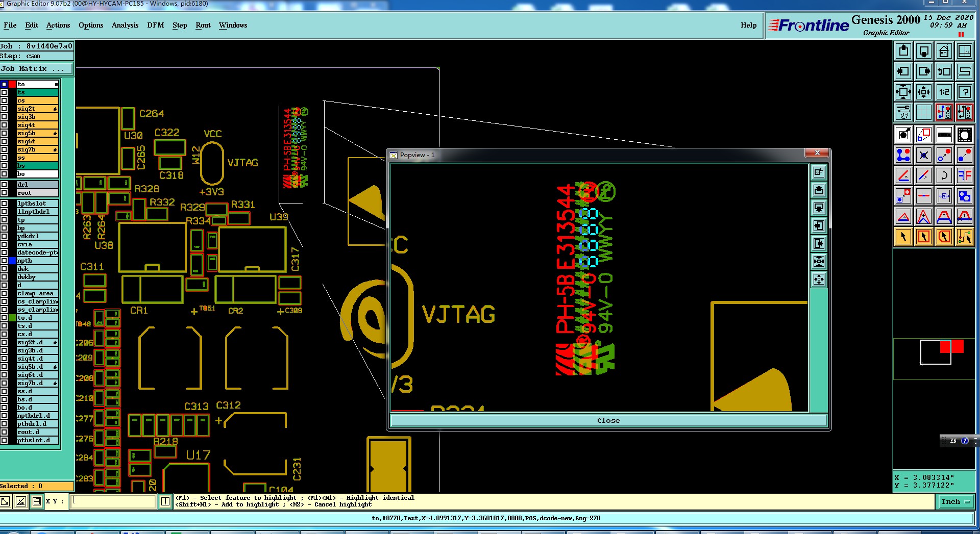The height and width of the screenshot is (534, 980).
Task: Click the home view icon
Action: (x=944, y=51)
